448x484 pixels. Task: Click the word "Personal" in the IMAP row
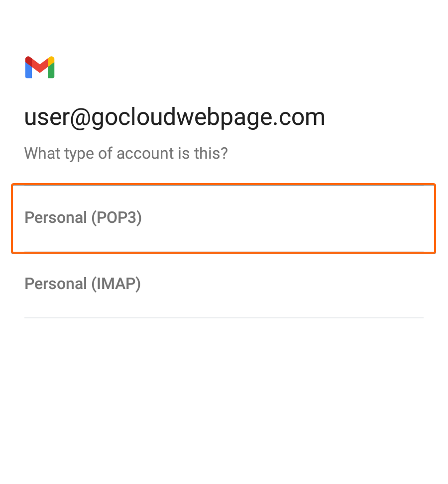coord(56,284)
